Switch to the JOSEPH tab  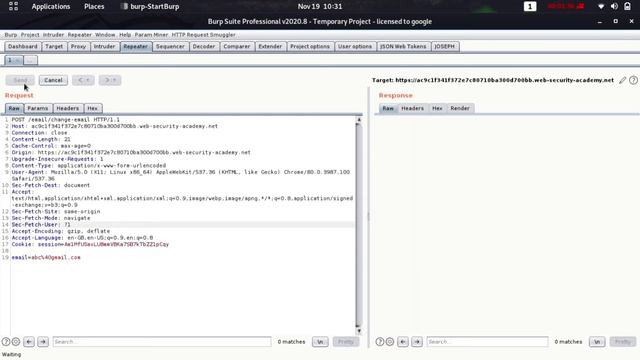click(444, 47)
